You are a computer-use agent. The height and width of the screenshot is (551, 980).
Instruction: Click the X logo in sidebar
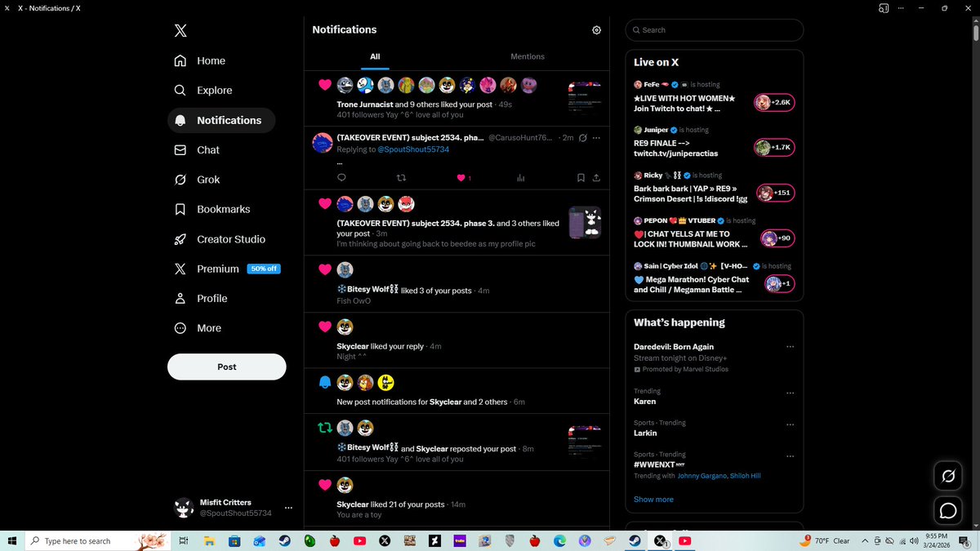tap(180, 31)
